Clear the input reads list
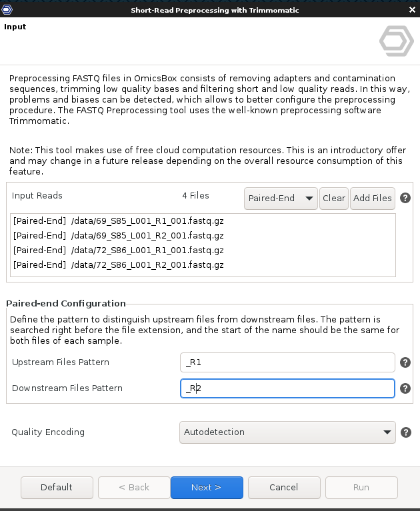The width and height of the screenshot is (420, 511). [334, 198]
